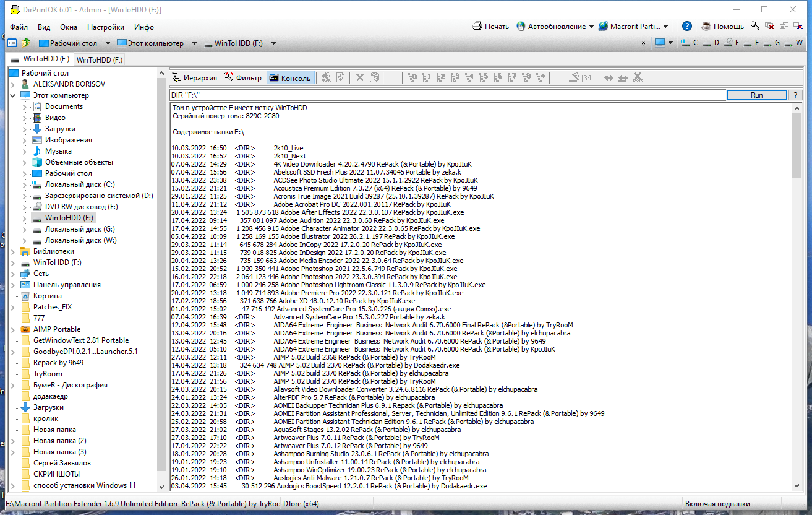Click the Печать printer button
The width and height of the screenshot is (812, 515).
[490, 27]
